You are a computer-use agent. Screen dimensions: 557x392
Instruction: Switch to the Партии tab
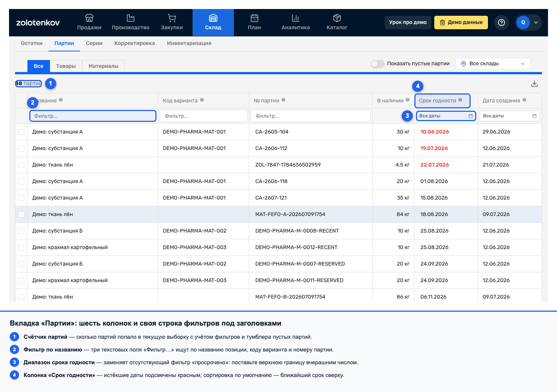pos(64,43)
